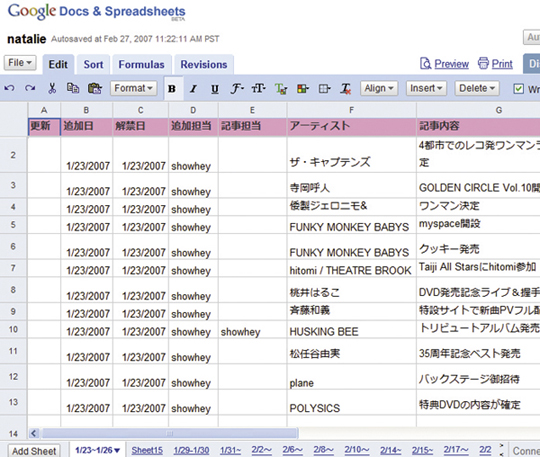
Task: Select the アーティスト header cell
Action: point(351,126)
